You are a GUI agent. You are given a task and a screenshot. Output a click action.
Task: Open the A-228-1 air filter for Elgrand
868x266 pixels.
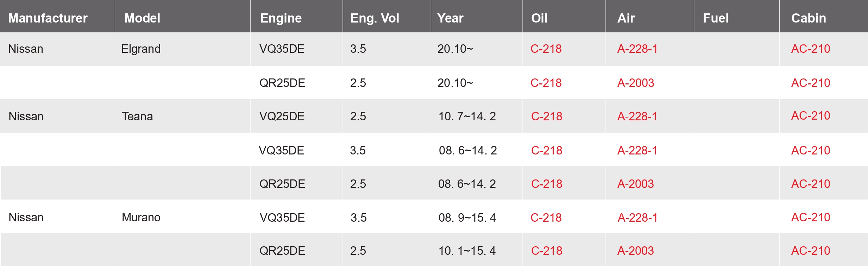637,49
